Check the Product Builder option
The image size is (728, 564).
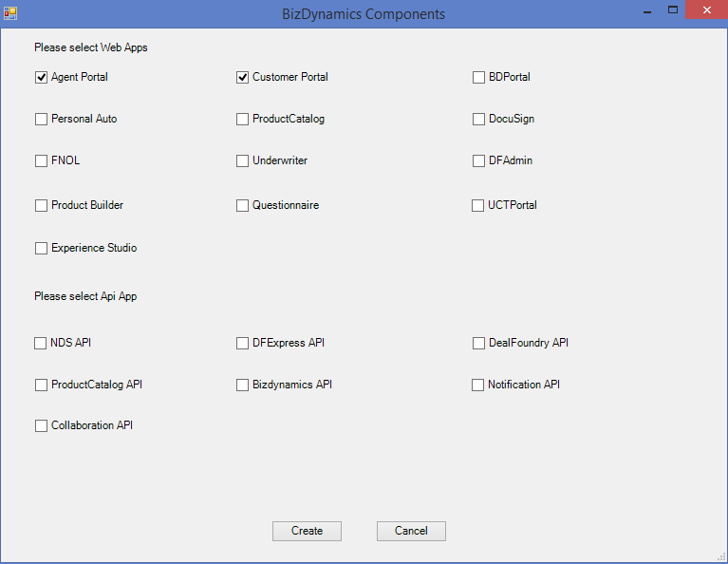42,205
